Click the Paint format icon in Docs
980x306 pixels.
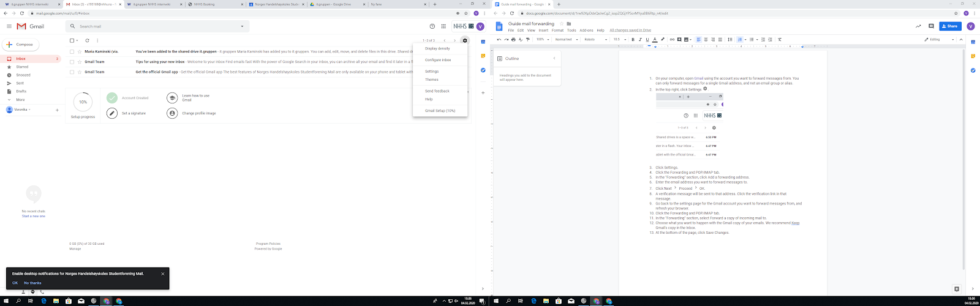(529, 39)
